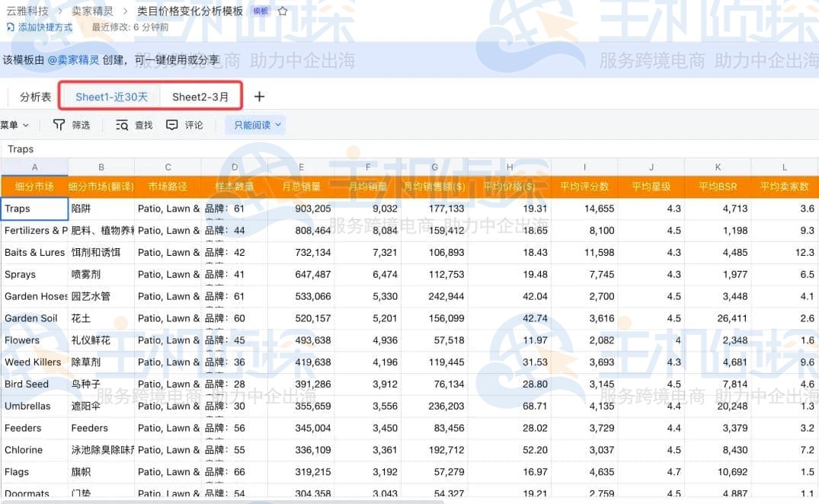This screenshot has height=504, width=819.
Task: Click the 查找 search icon
Action: 122,125
